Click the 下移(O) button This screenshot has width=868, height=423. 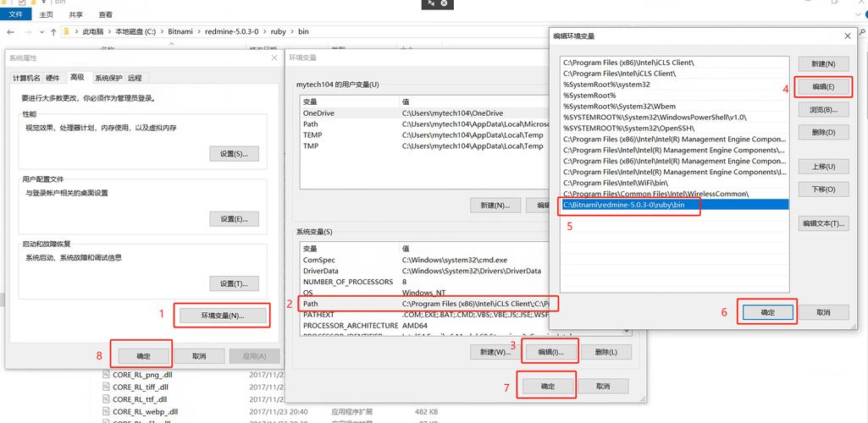point(823,190)
